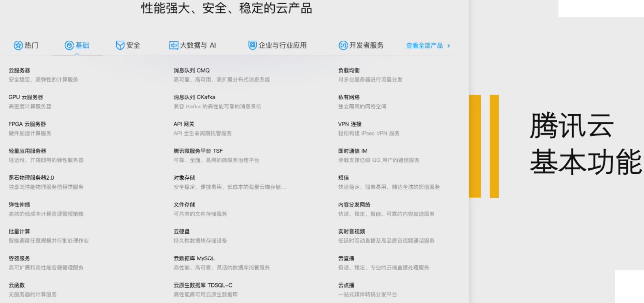Viewport: 644px width, 303px height.
Task: Open the 查看全部产品 link
Action: click(x=424, y=46)
